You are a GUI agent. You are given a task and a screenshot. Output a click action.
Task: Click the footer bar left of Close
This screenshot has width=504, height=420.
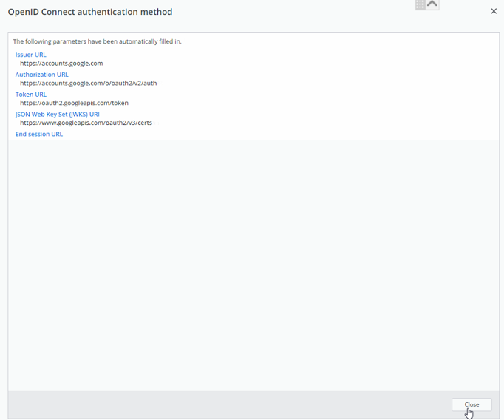point(222,405)
